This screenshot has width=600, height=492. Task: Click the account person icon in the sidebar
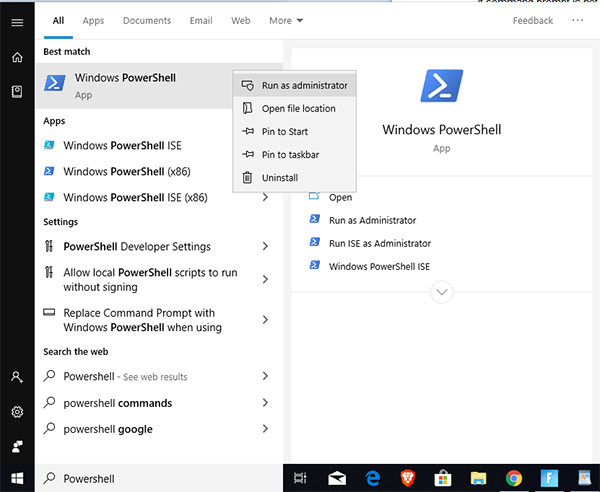pos(17,377)
